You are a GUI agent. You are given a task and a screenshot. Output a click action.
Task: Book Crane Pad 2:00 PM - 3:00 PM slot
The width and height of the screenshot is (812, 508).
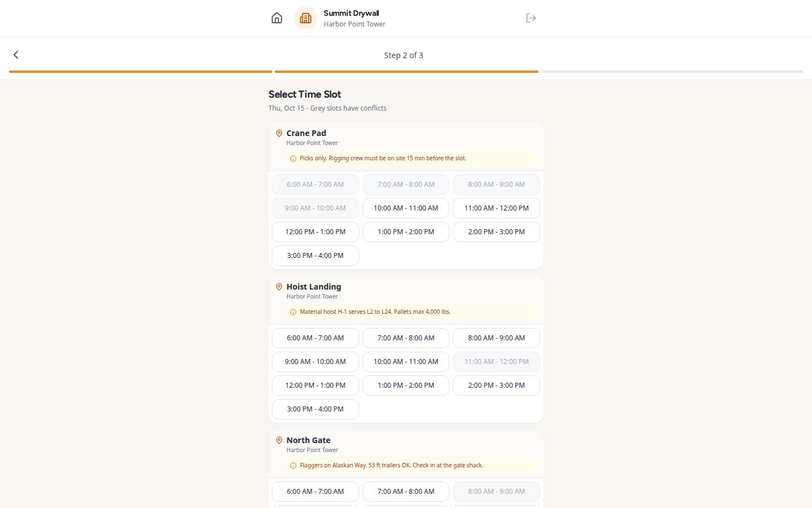click(x=496, y=232)
